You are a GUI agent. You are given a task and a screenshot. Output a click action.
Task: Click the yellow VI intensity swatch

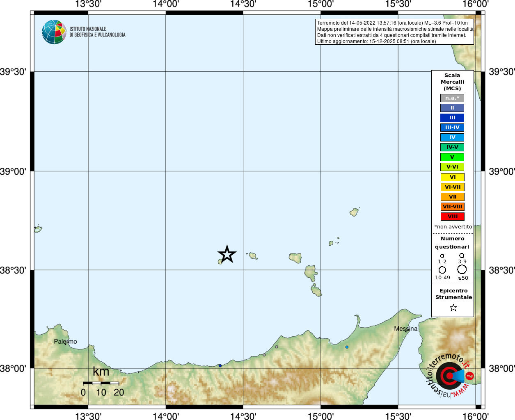(452, 177)
